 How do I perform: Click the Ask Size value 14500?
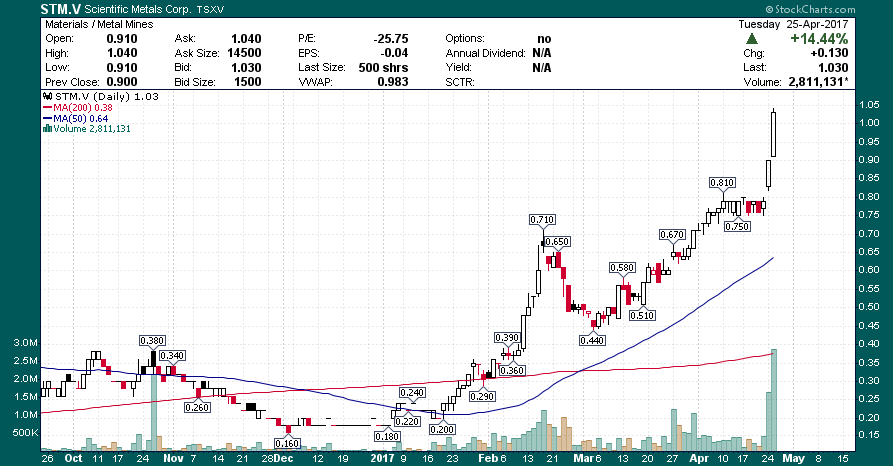[x=244, y=53]
